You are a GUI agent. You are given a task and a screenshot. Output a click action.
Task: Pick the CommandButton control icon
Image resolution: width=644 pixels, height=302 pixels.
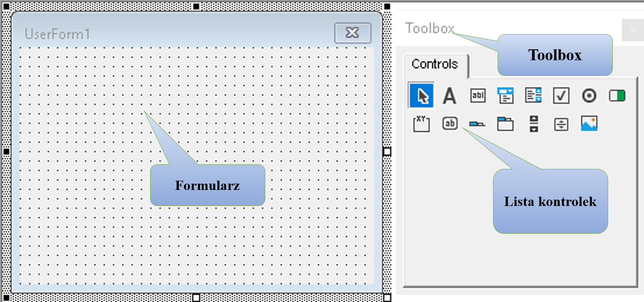450,123
